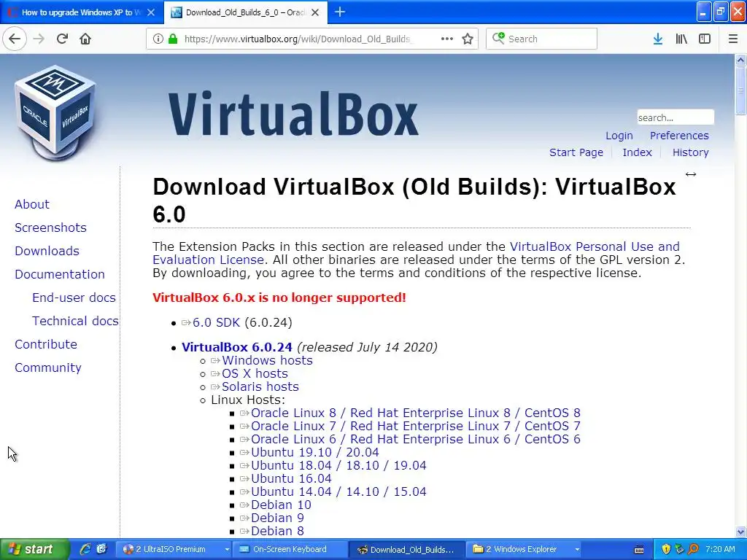Click the page scrollbar up arrow
This screenshot has height=560, width=747.
[740, 60]
